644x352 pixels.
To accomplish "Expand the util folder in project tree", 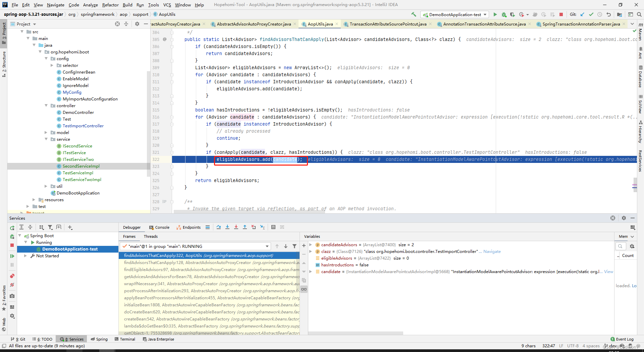I will click(46, 186).
